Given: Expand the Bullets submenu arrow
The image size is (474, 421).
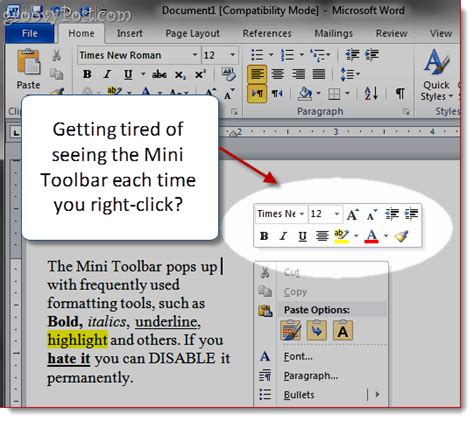Looking at the screenshot, I should (377, 395).
